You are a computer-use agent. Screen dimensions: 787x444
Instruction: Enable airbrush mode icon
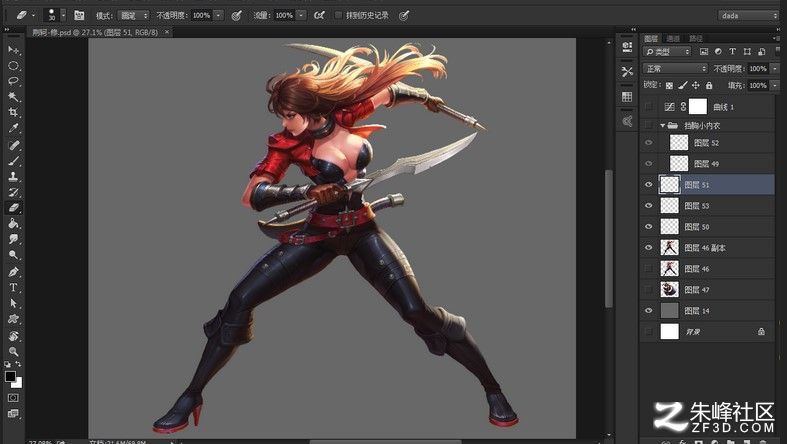click(x=319, y=16)
